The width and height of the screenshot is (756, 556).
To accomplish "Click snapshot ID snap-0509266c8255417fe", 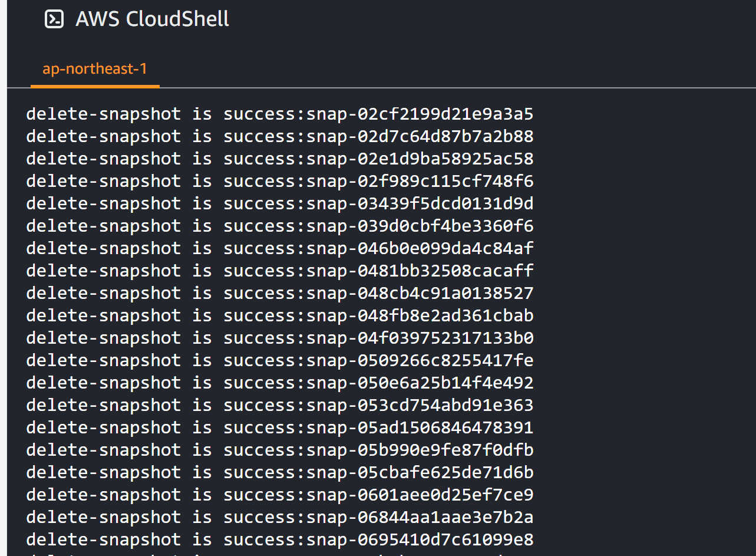I will click(420, 360).
